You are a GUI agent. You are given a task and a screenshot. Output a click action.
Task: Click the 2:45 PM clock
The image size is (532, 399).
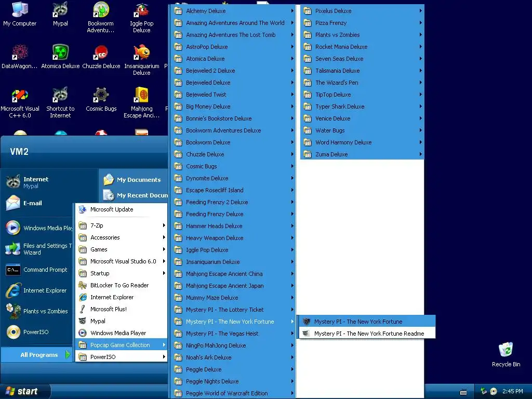click(x=513, y=391)
